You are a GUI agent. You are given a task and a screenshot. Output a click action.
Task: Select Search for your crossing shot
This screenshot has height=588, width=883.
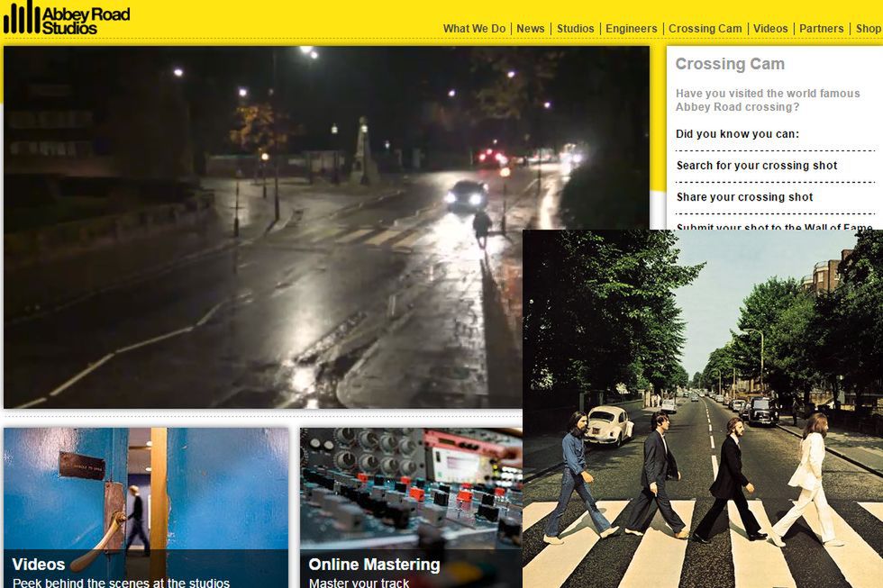tap(757, 166)
